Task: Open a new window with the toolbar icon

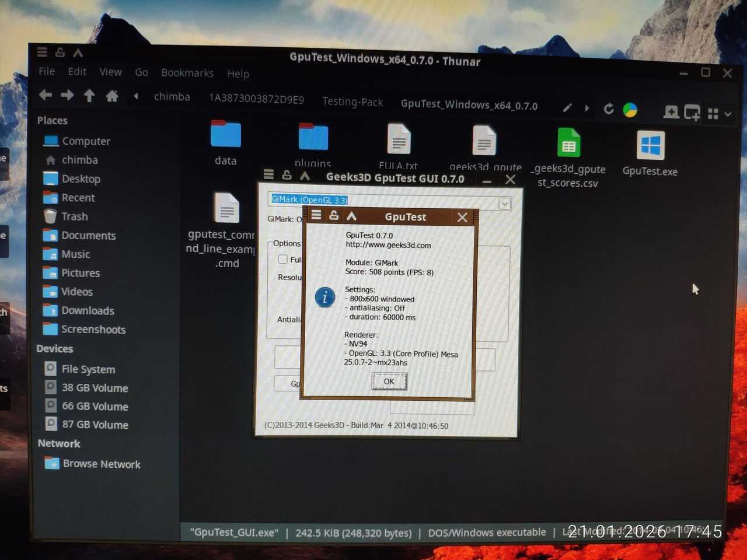Action: tap(692, 112)
